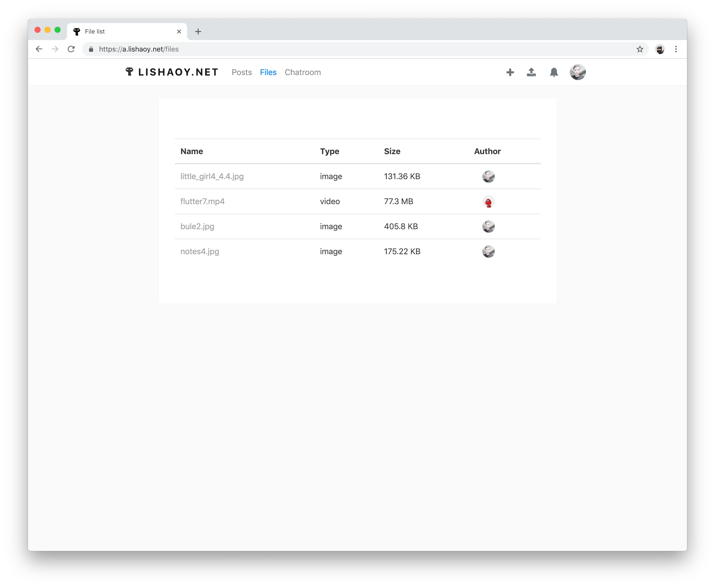Go to Chatroom page

coord(302,72)
